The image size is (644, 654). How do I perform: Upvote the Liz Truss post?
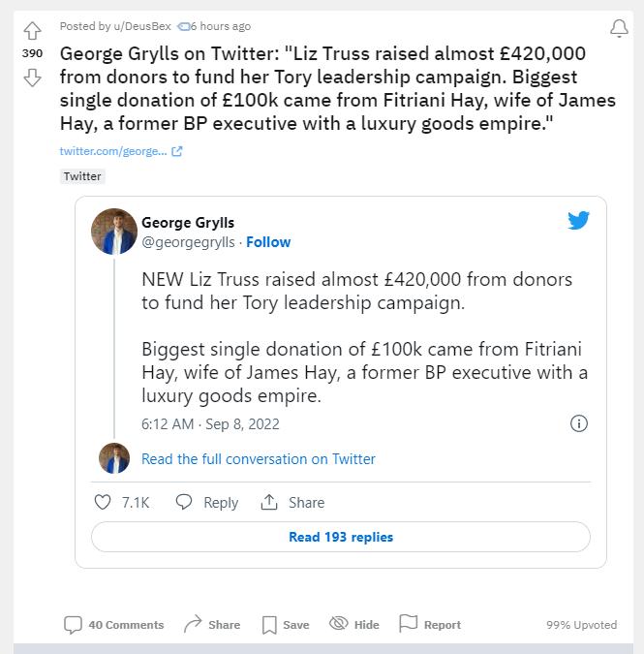32,30
